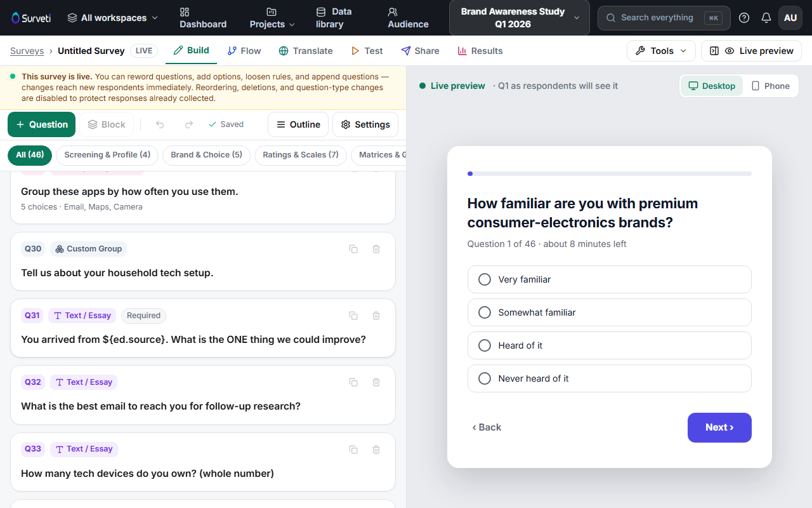Open the help question-mark icon
The image size is (812, 508).
pos(744,18)
